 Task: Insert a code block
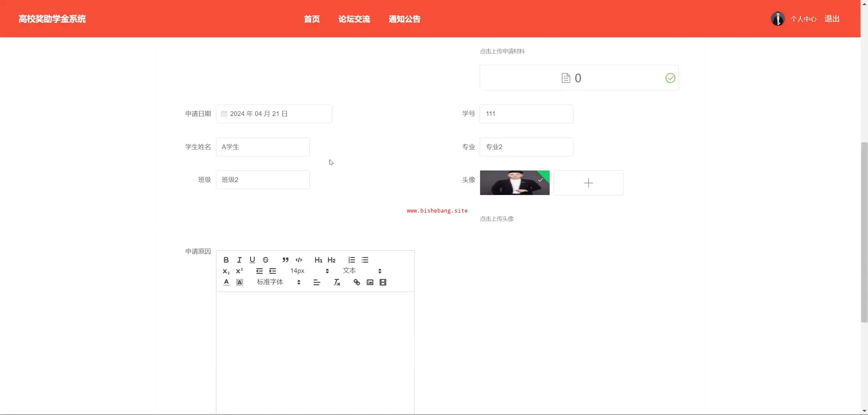(299, 260)
